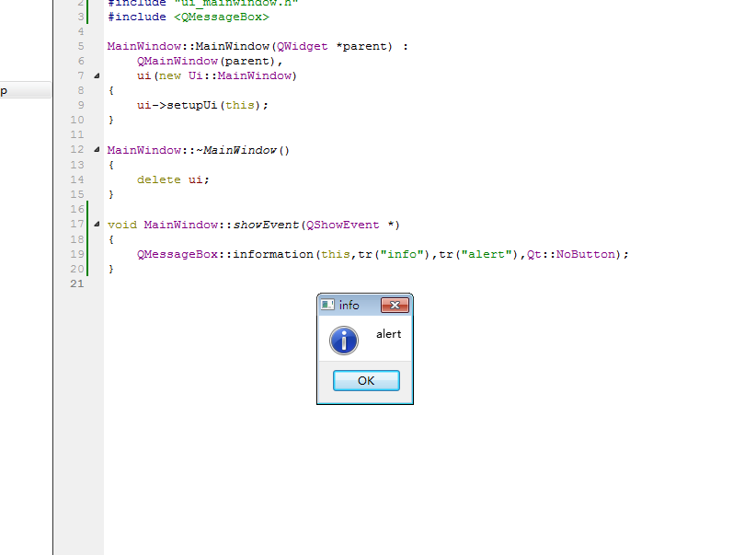The width and height of the screenshot is (756, 555).
Task: Click the alert message text in dialog
Action: (x=388, y=334)
